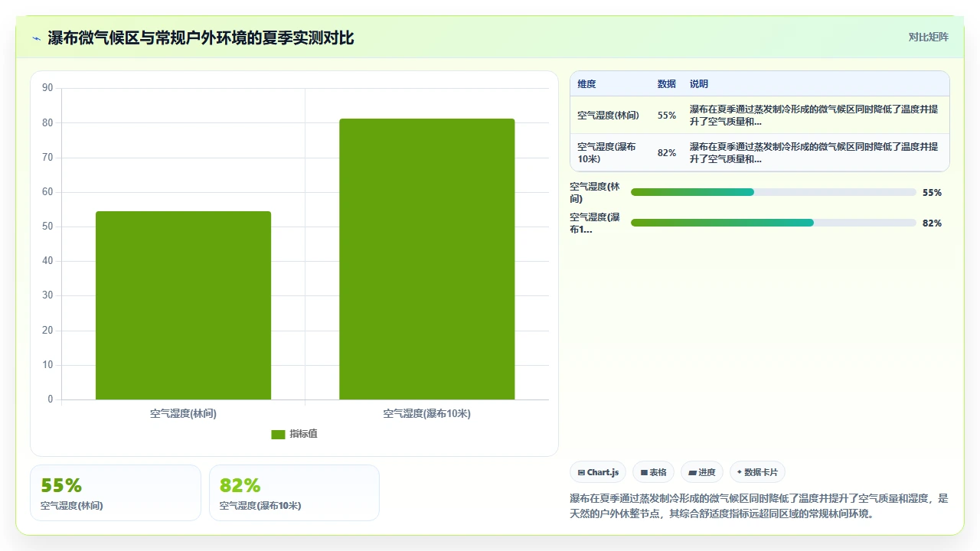Screen dimensions: 980x551
Task: Click the 进度 chip icon
Action: click(x=692, y=473)
